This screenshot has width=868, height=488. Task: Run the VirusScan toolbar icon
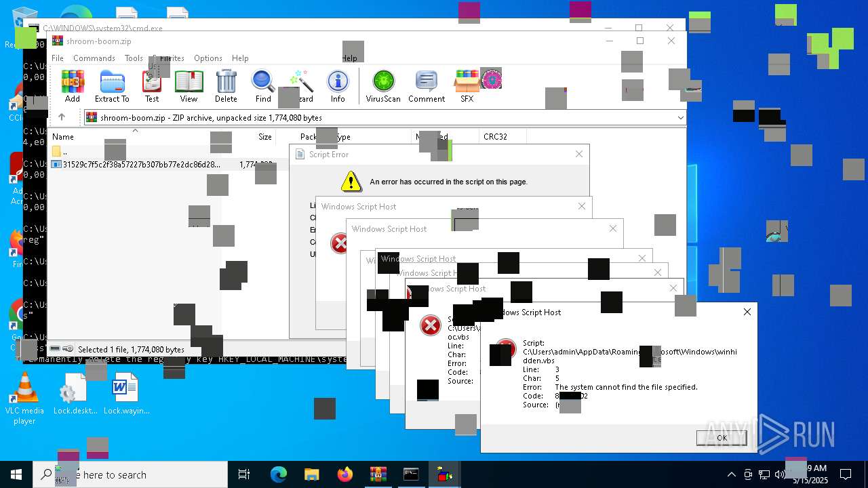[x=383, y=86]
